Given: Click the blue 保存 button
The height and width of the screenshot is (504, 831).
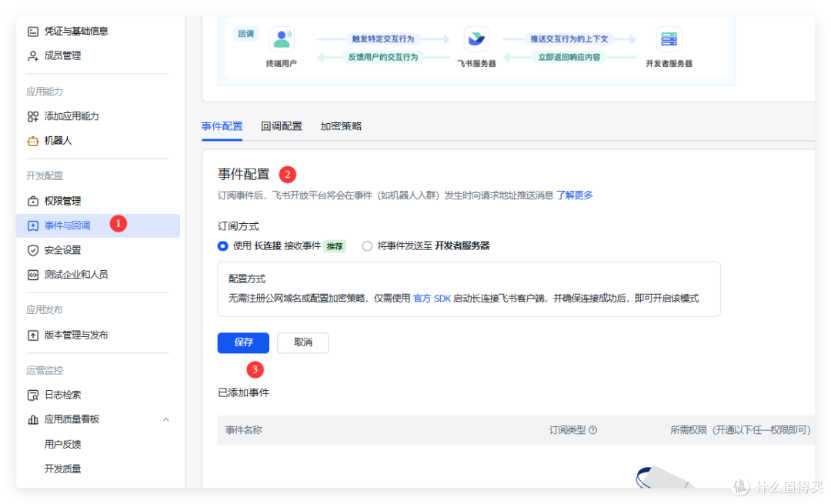Looking at the screenshot, I should (243, 342).
